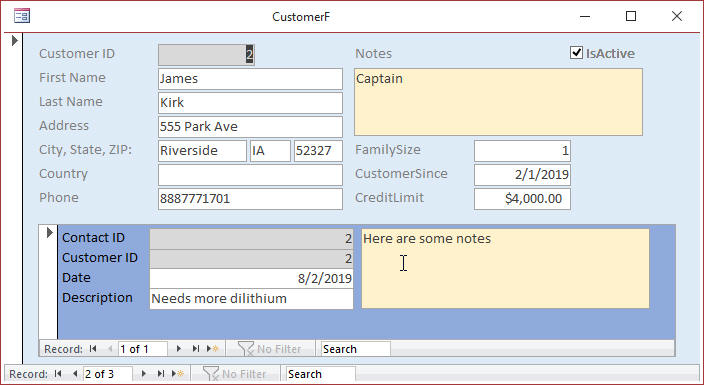This screenshot has width=704, height=385.
Task: Click the Last Name field 'Kirk'
Action: coord(250,103)
